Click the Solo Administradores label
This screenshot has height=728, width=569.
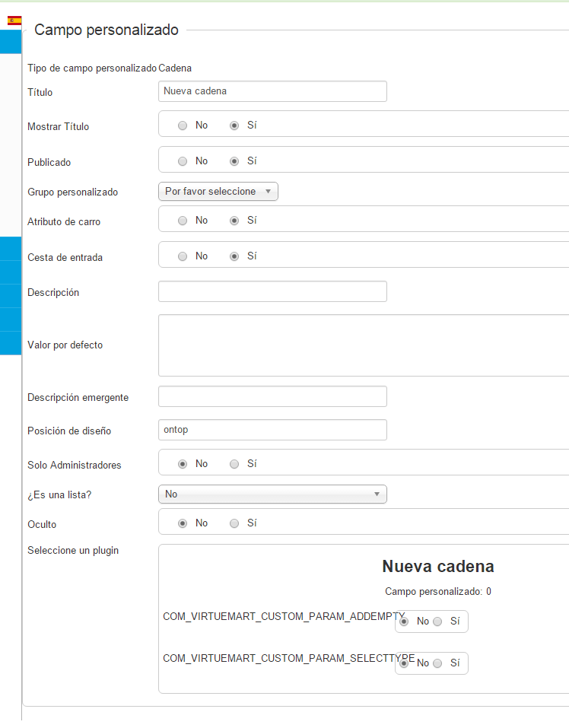click(75, 466)
